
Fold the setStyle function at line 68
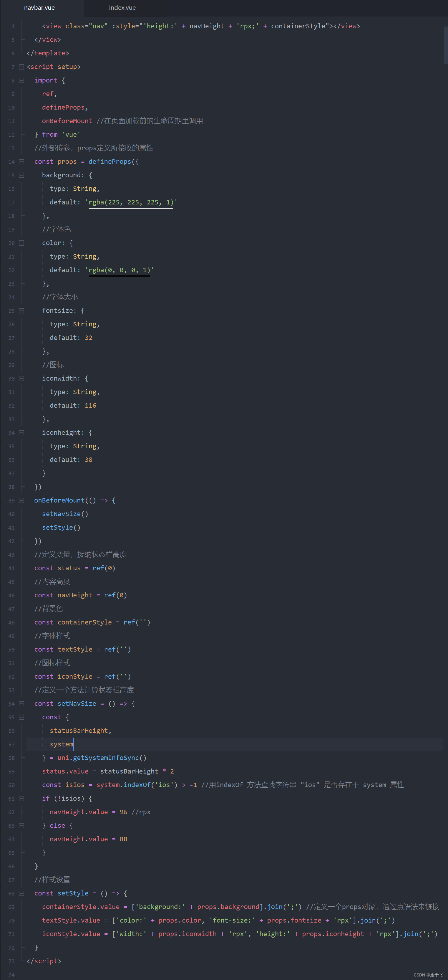[x=22, y=893]
